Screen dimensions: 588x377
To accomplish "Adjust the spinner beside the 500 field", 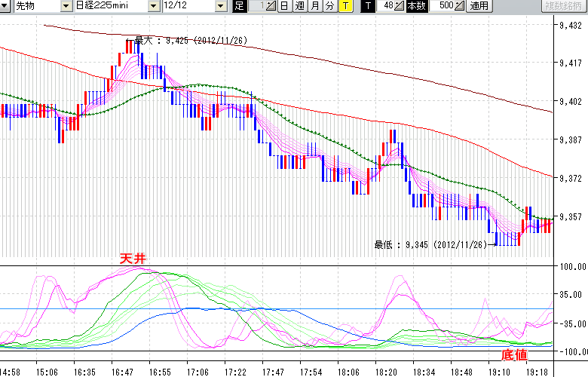I will pos(461,6).
